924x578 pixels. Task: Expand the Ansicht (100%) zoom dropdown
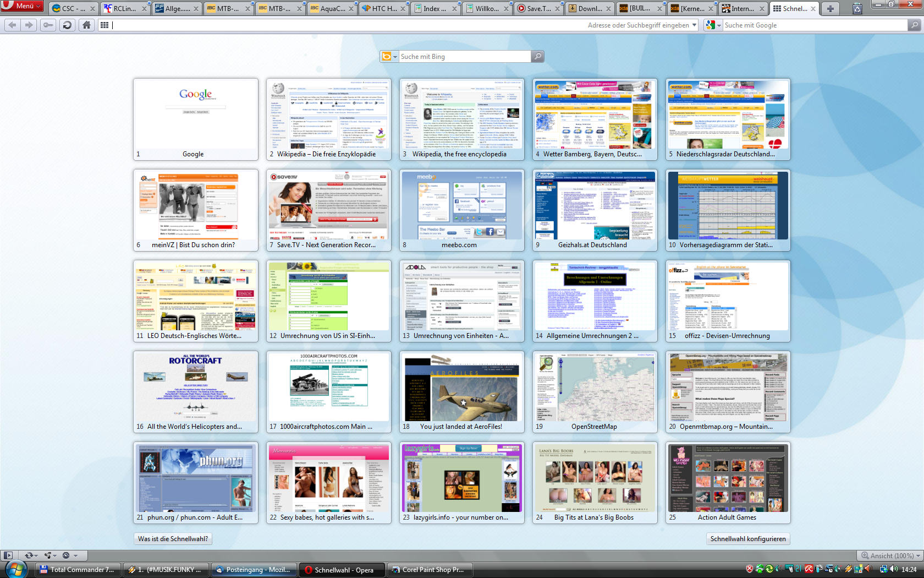coord(917,556)
